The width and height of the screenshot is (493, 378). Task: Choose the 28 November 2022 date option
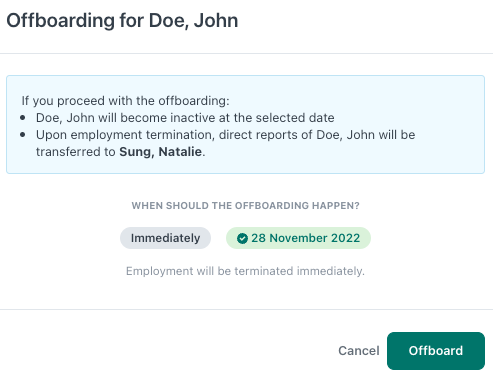(x=298, y=238)
